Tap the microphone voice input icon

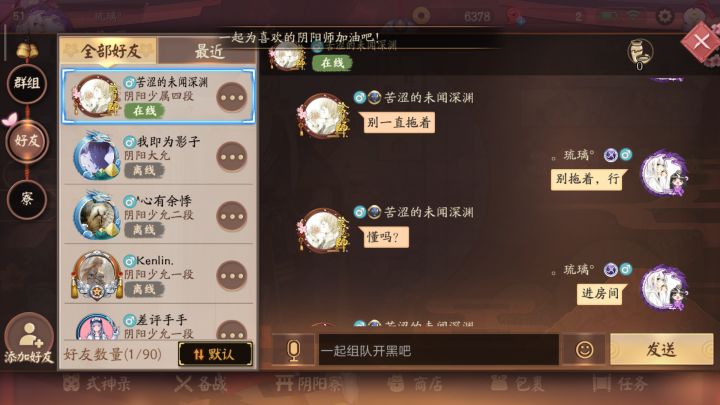293,350
